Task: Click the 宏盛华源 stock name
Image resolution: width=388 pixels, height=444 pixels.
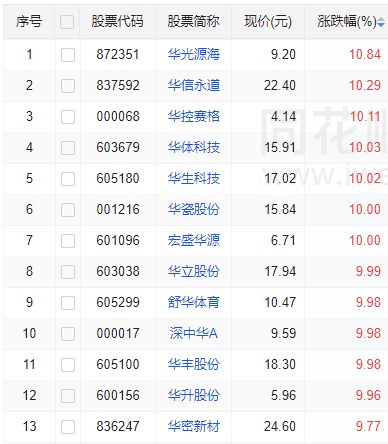Action: [194, 240]
